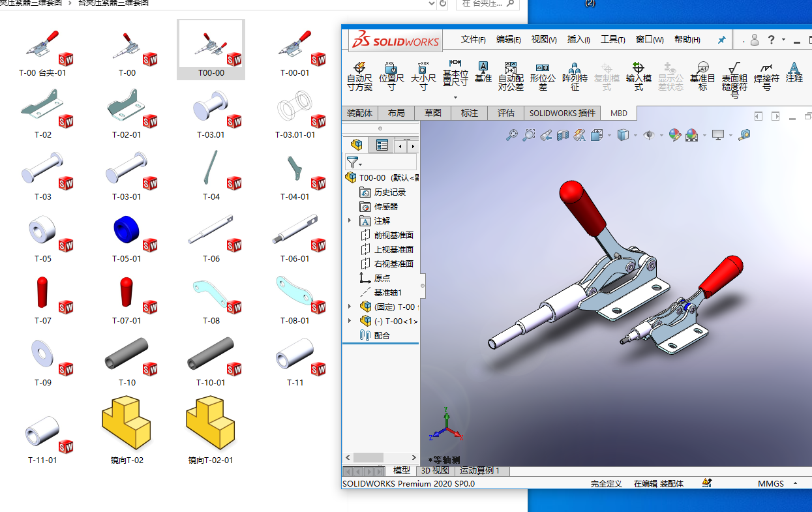Click the Zoom to Area icon in viewport
This screenshot has width=812, height=512.
529,135
